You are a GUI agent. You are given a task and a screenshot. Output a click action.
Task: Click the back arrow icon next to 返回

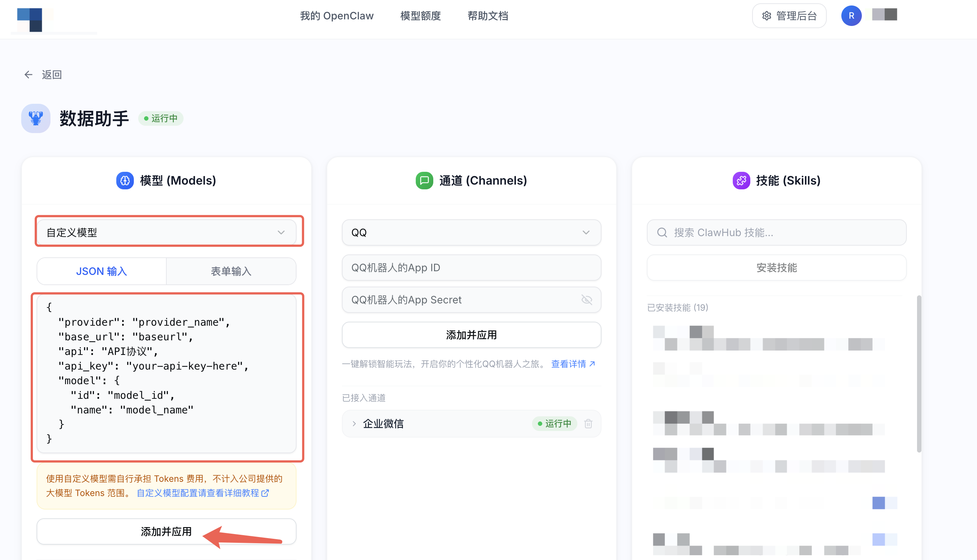pos(29,75)
